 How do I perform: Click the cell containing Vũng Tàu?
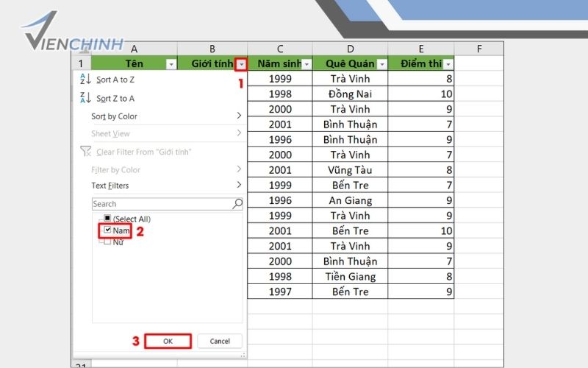tap(351, 170)
